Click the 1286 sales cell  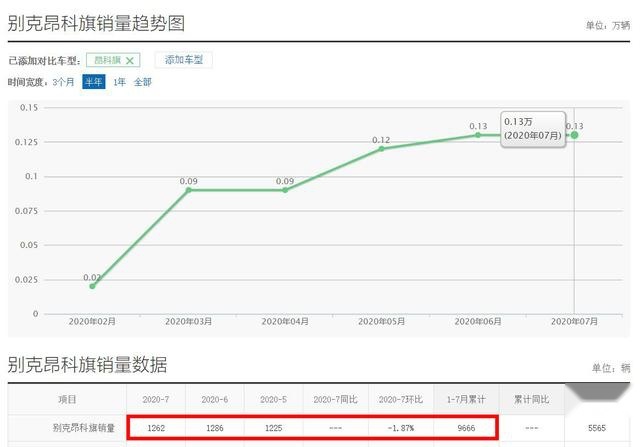coord(215,428)
